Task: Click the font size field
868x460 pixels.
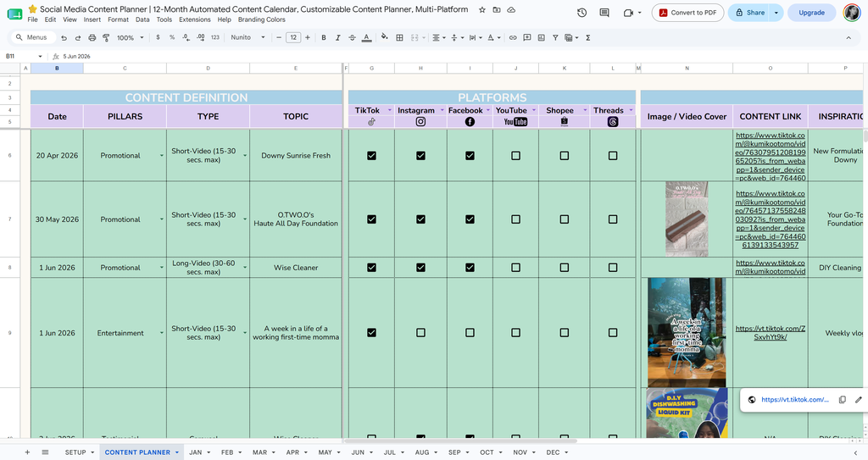Action: click(x=293, y=37)
